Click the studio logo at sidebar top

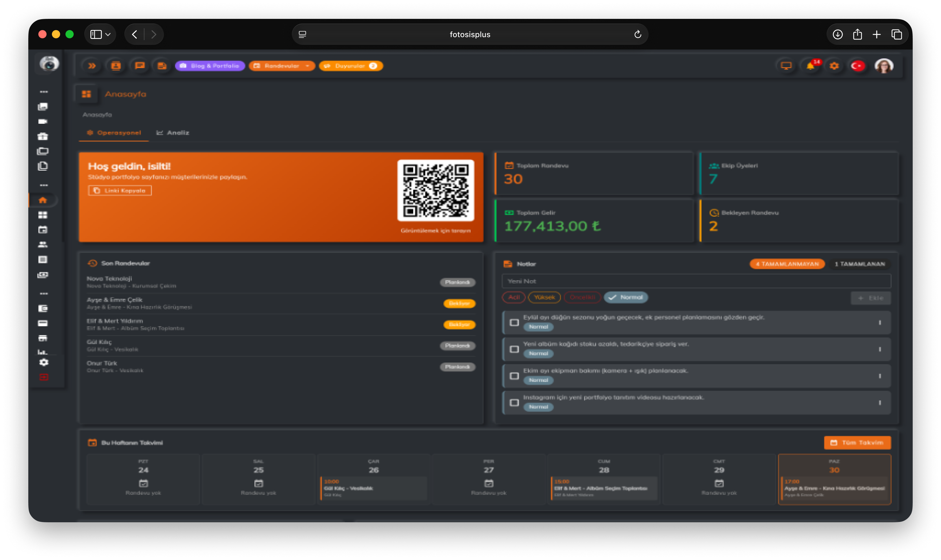click(49, 63)
